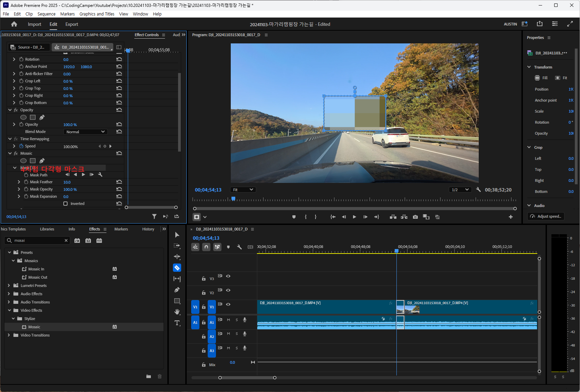This screenshot has height=392, width=580.
Task: Use free draw bezier under Mosaic
Action: [x=42, y=161]
